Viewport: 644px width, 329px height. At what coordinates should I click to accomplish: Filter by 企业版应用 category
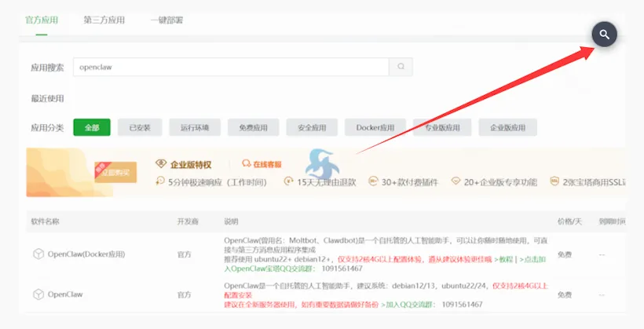(x=507, y=127)
